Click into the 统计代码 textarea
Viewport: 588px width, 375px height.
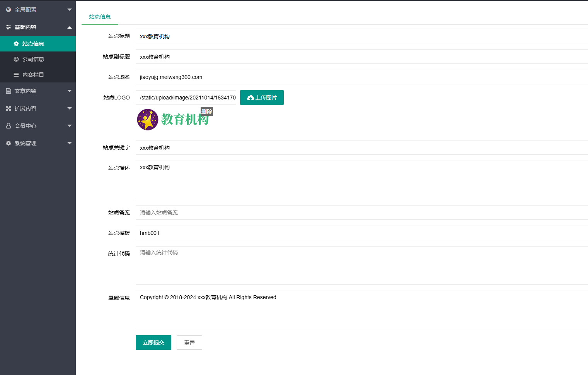click(362, 265)
